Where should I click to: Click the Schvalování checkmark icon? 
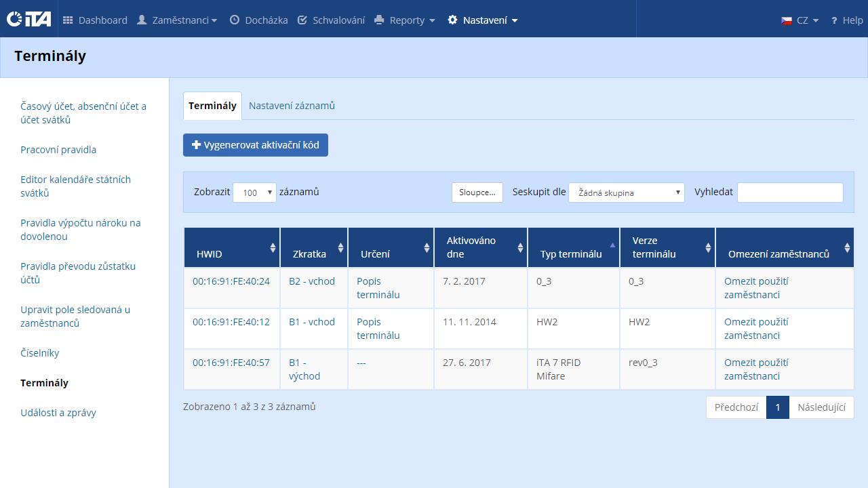coord(302,20)
